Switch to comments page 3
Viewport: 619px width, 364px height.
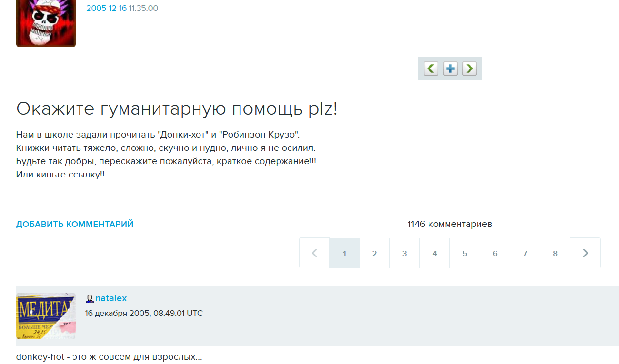coord(404,253)
